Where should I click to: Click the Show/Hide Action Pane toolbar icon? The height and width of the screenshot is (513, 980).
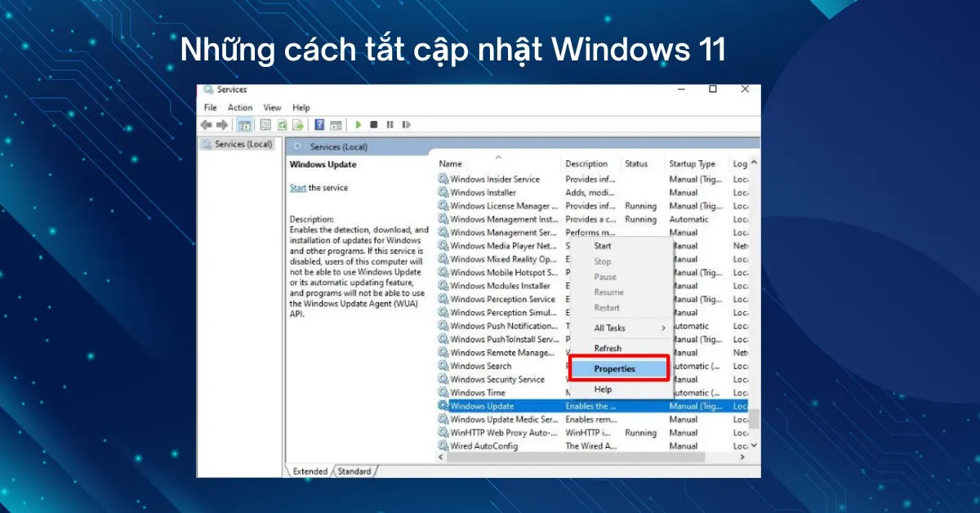pos(336,125)
